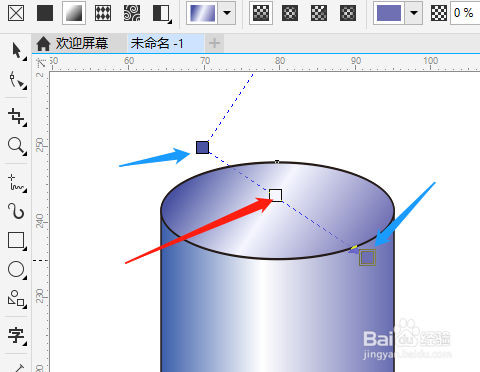
Task: Select Elliptical fountain transparency
Action: point(290,13)
